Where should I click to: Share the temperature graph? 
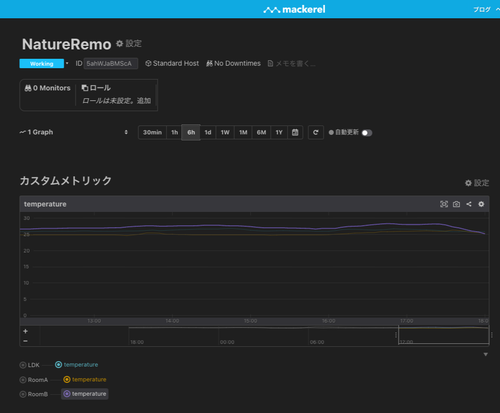coord(469,204)
